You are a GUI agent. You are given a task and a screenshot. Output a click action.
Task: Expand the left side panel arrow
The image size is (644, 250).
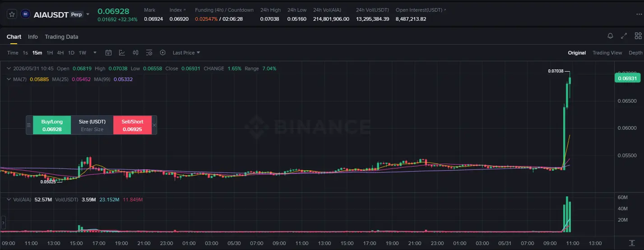click(3, 222)
